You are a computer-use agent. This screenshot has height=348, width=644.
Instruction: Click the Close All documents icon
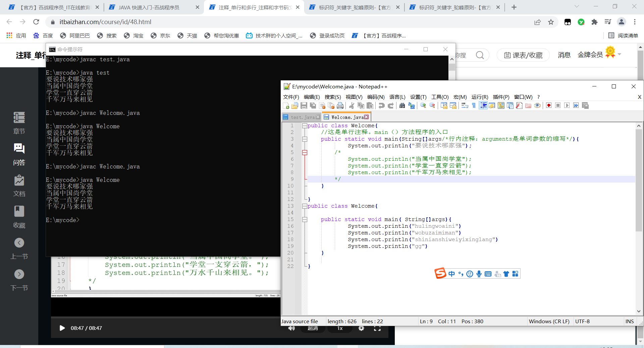(331, 106)
